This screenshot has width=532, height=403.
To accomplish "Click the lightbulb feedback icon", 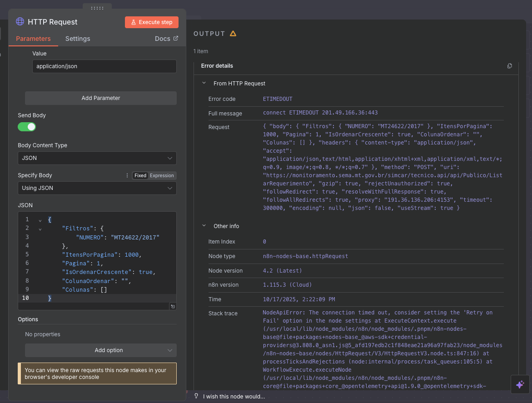I will click(x=196, y=396).
